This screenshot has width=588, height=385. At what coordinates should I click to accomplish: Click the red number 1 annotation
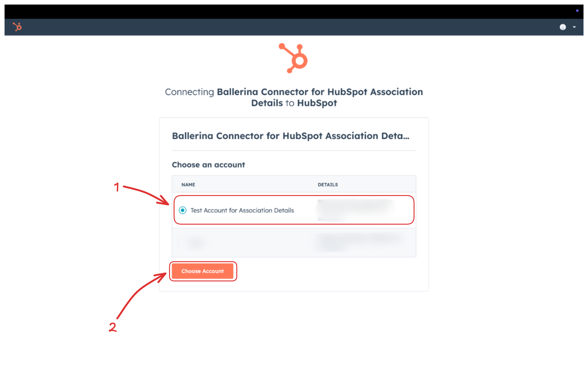(x=117, y=187)
